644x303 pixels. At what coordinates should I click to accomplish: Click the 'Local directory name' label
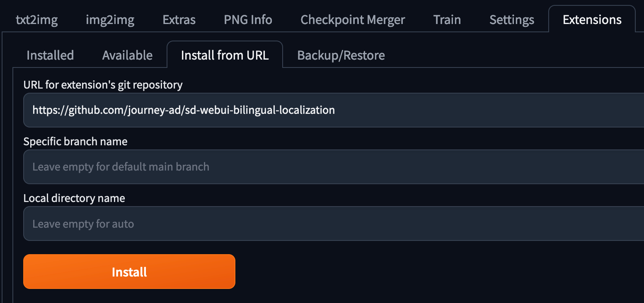tap(74, 198)
